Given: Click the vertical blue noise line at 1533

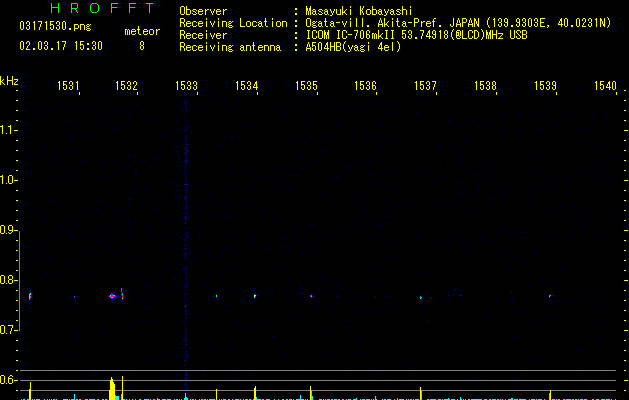Looking at the screenshot, I should (x=186, y=241).
